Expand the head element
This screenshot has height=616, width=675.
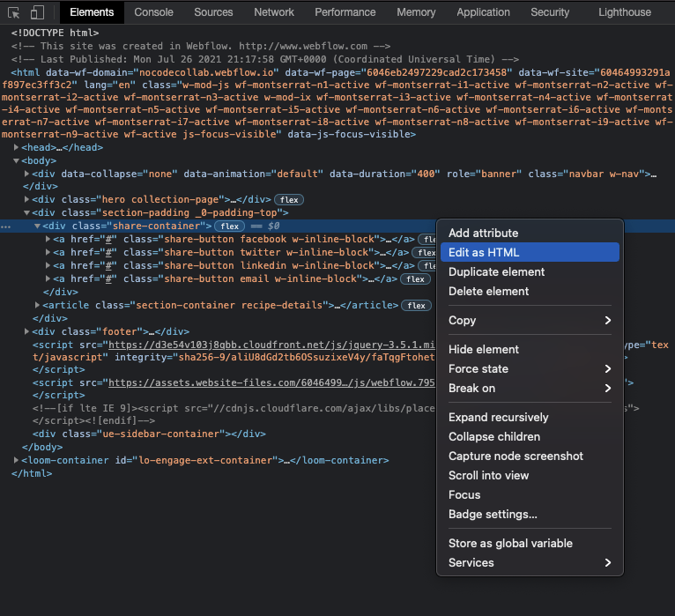(17, 147)
